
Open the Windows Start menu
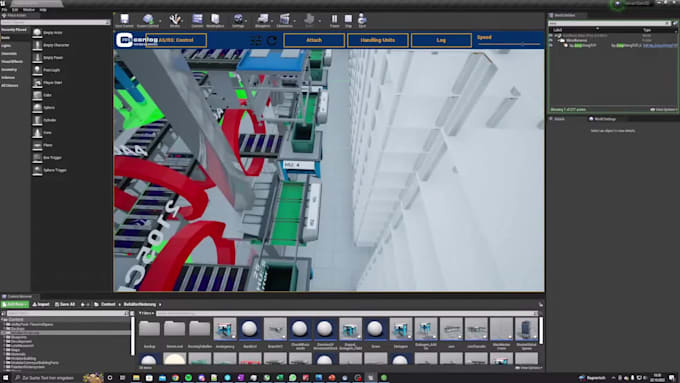pyautogui.click(x=6, y=378)
